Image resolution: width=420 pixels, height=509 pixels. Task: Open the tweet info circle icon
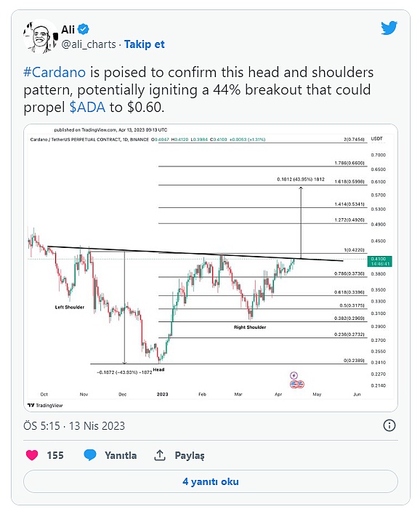389,425
